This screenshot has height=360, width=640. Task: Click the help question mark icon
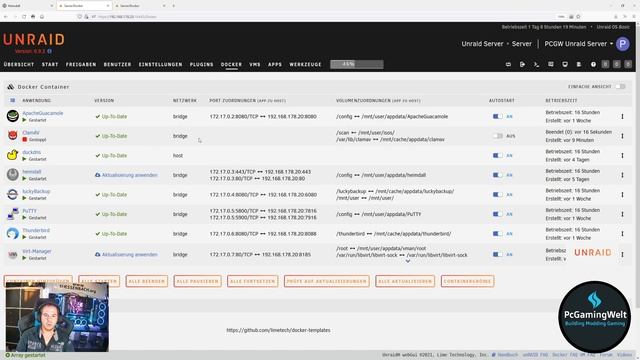click(x=593, y=64)
